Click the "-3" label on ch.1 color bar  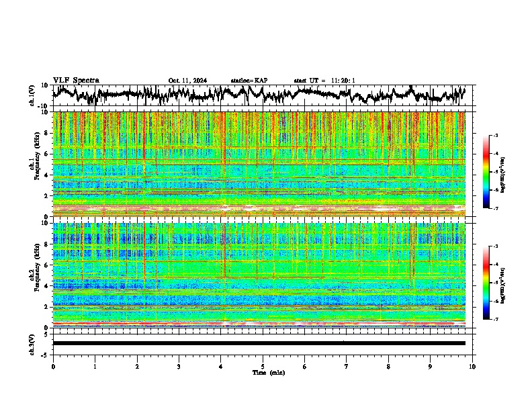click(496, 135)
